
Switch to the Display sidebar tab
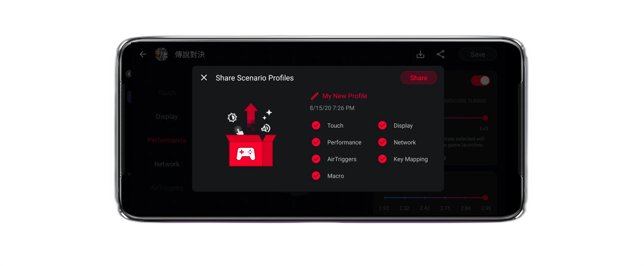167,117
